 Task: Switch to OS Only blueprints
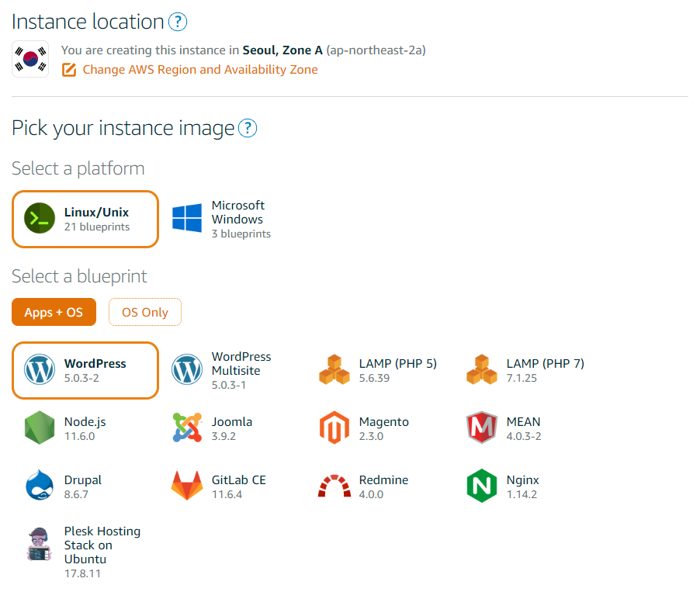[145, 312]
